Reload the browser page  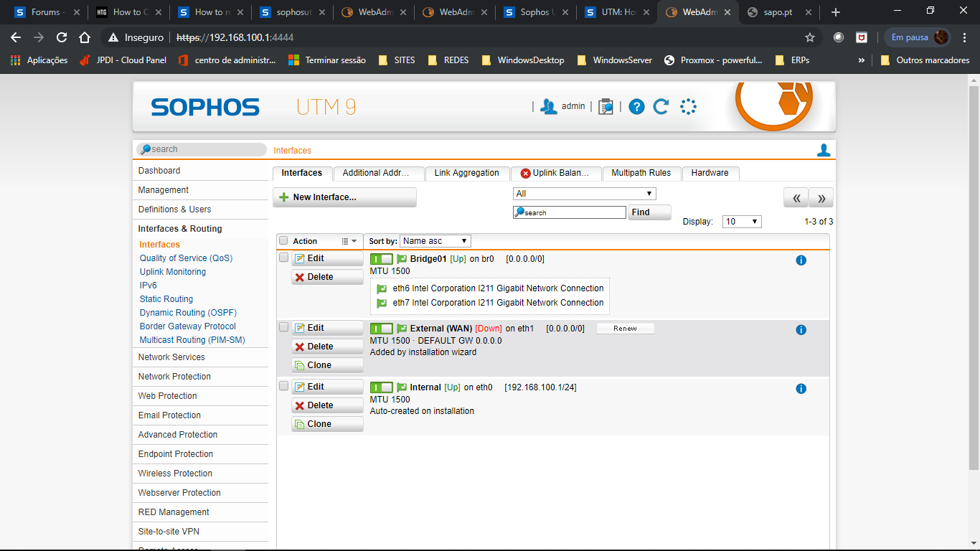[x=62, y=37]
